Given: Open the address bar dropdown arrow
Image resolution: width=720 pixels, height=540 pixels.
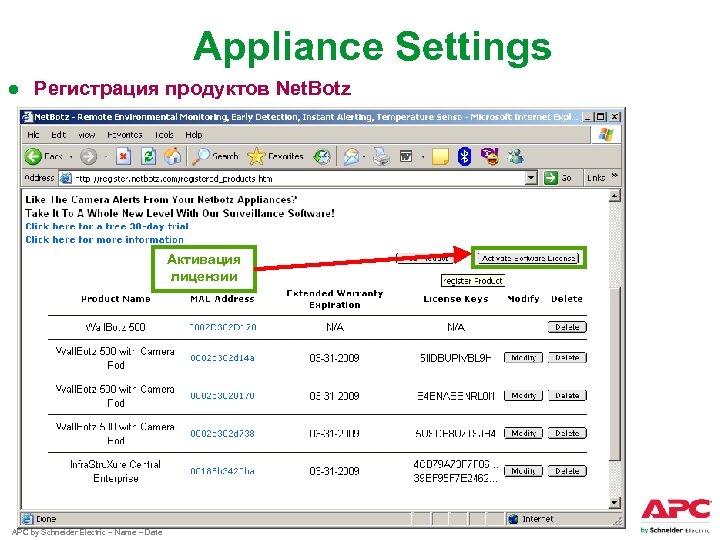Looking at the screenshot, I should click(531, 178).
